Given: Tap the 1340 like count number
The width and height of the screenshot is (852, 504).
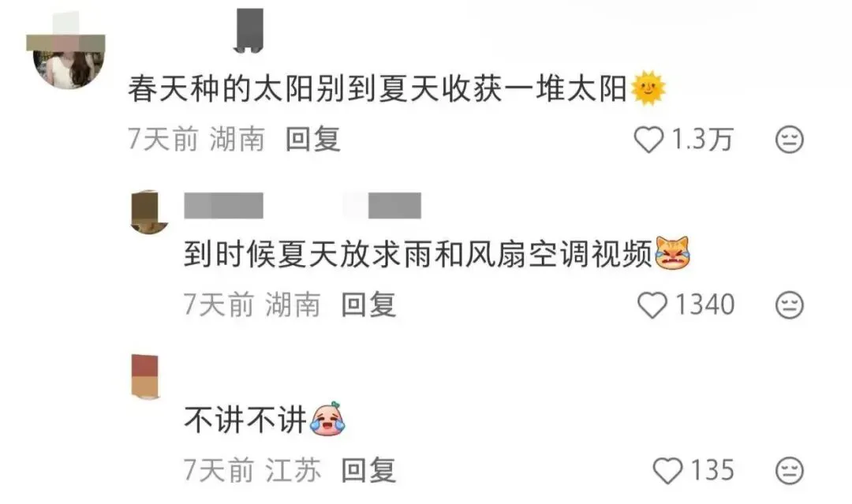Looking at the screenshot, I should (704, 305).
